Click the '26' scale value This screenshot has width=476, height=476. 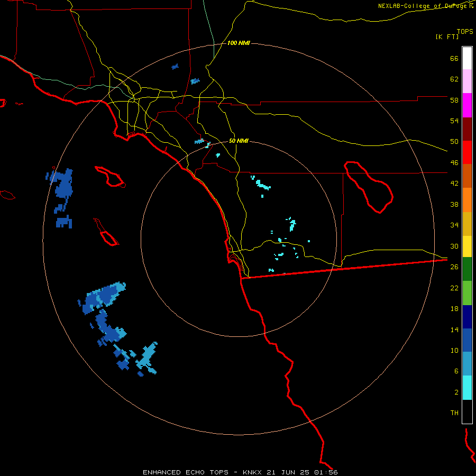tap(454, 267)
